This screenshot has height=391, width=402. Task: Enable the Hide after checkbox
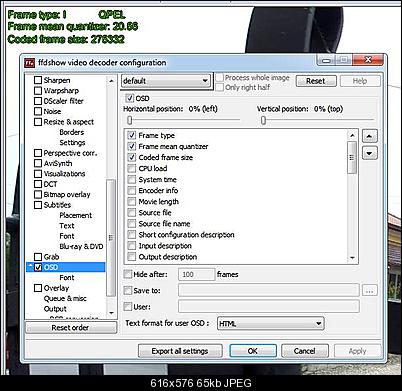[128, 274]
